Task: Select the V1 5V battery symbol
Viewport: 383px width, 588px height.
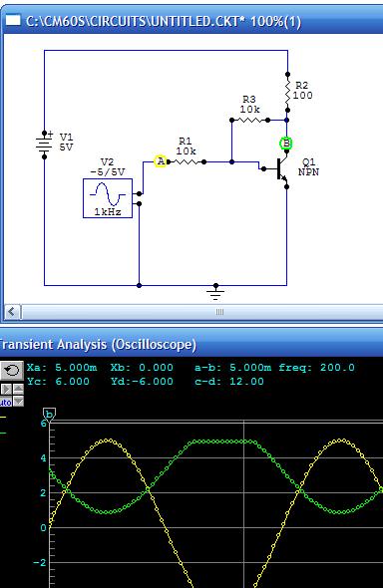Action: pyautogui.click(x=44, y=145)
